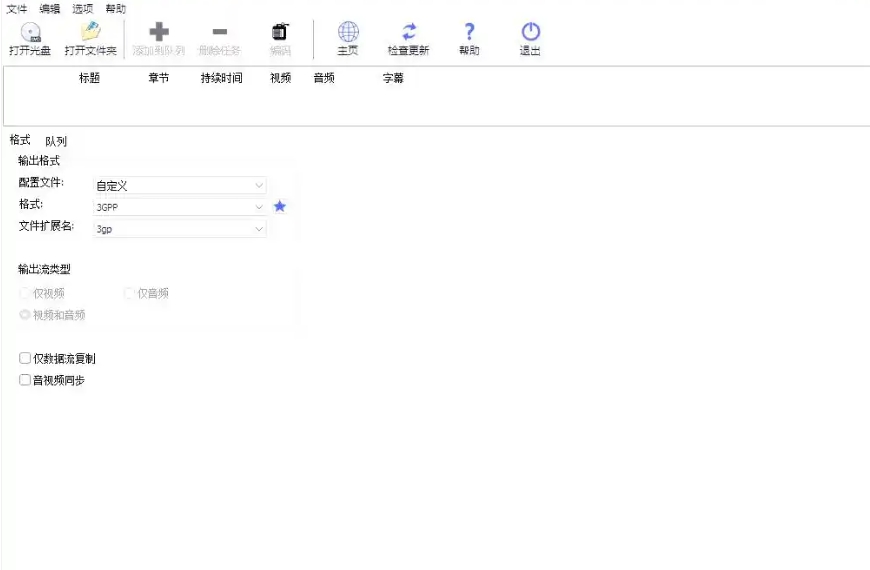Expand the 配置文件 dropdown showing 自定义
This screenshot has height=570, width=870.
[180, 185]
